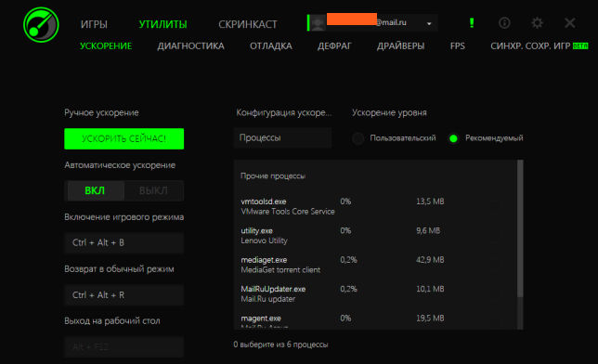Close the Game Booster window
This screenshot has height=364, width=598.
tap(570, 23)
